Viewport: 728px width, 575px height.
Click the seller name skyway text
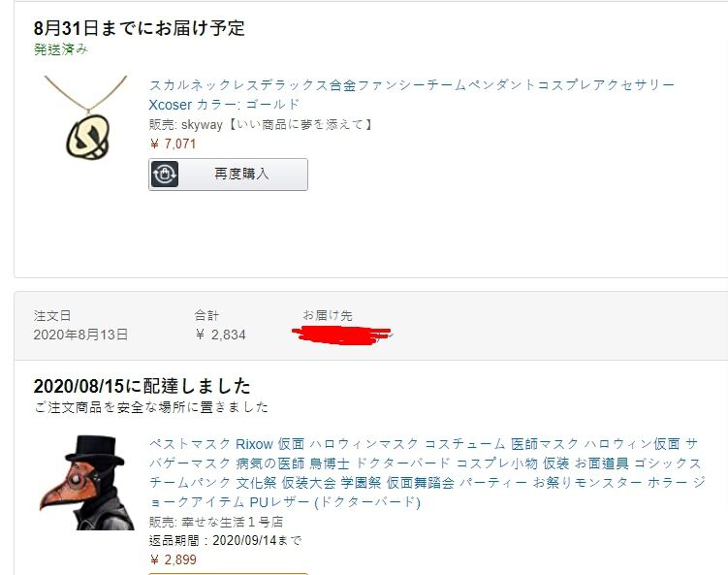(x=202, y=124)
